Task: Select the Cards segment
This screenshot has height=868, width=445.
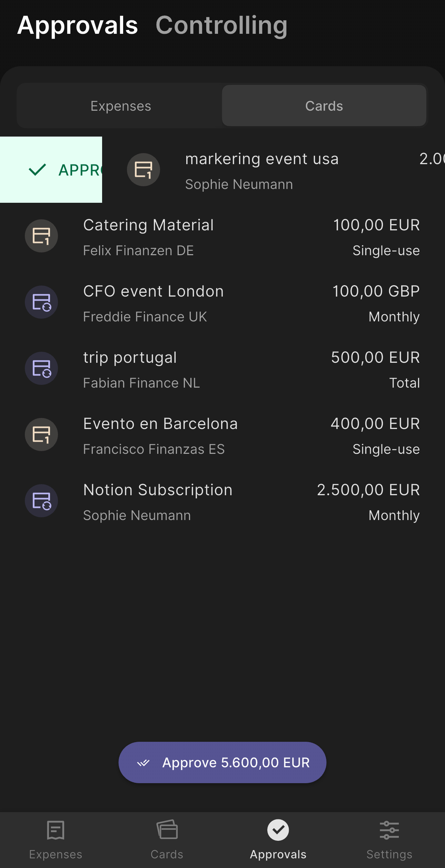Action: point(324,106)
